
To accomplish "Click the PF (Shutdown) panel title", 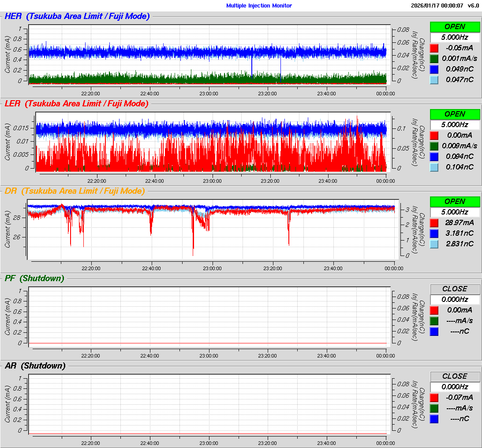I will (x=34, y=279).
